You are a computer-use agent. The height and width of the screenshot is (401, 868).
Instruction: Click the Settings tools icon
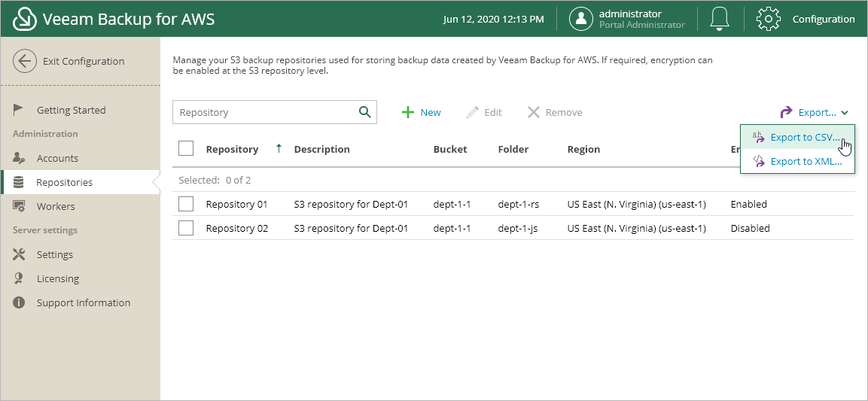click(x=19, y=254)
